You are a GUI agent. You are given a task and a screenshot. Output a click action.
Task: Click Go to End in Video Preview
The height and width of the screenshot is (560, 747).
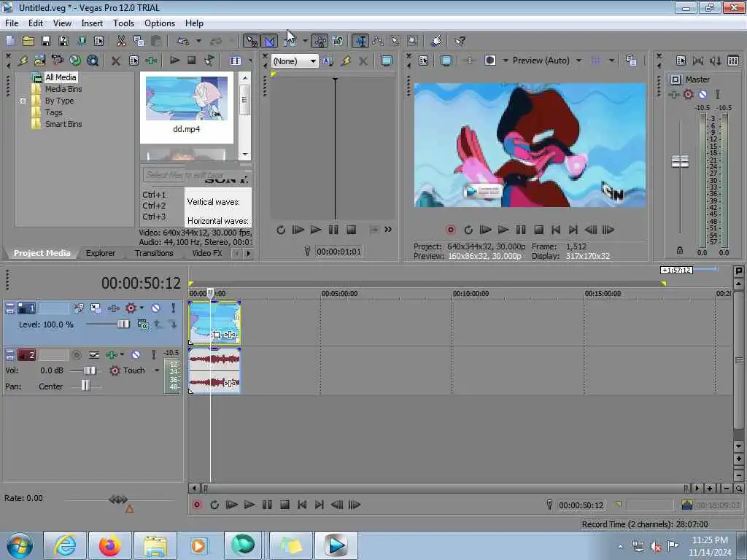coord(573,230)
